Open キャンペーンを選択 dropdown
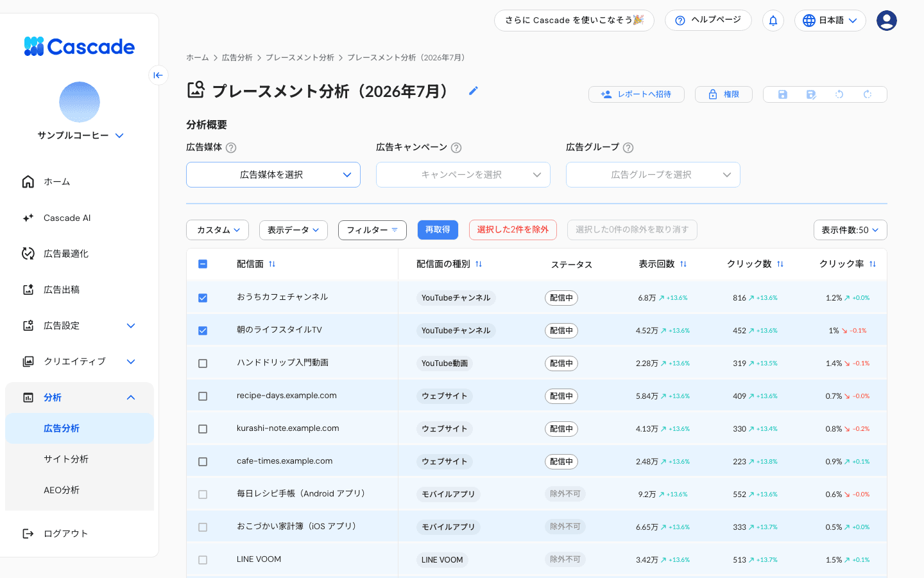The height and width of the screenshot is (578, 924). coord(463,175)
